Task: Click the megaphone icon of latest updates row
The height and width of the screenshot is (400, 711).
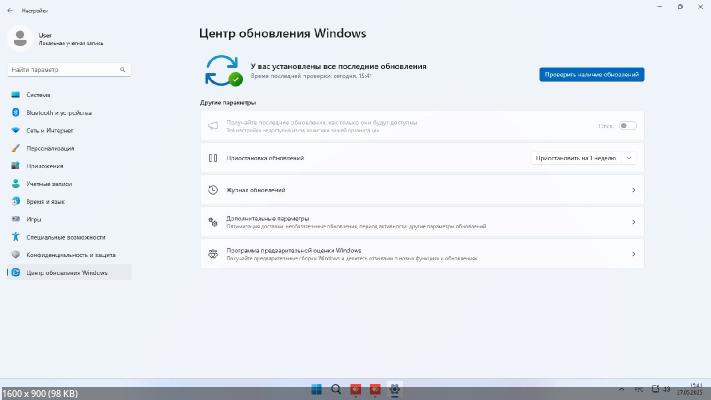Action: pos(213,126)
